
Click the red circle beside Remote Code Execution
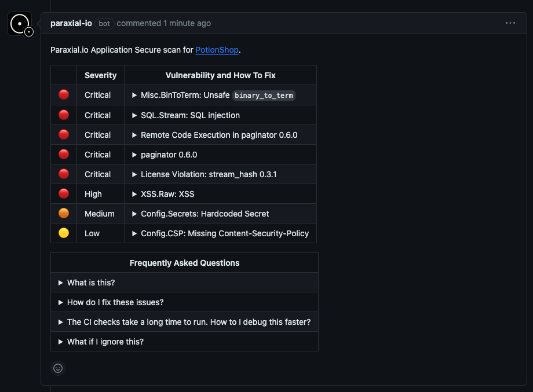64,134
